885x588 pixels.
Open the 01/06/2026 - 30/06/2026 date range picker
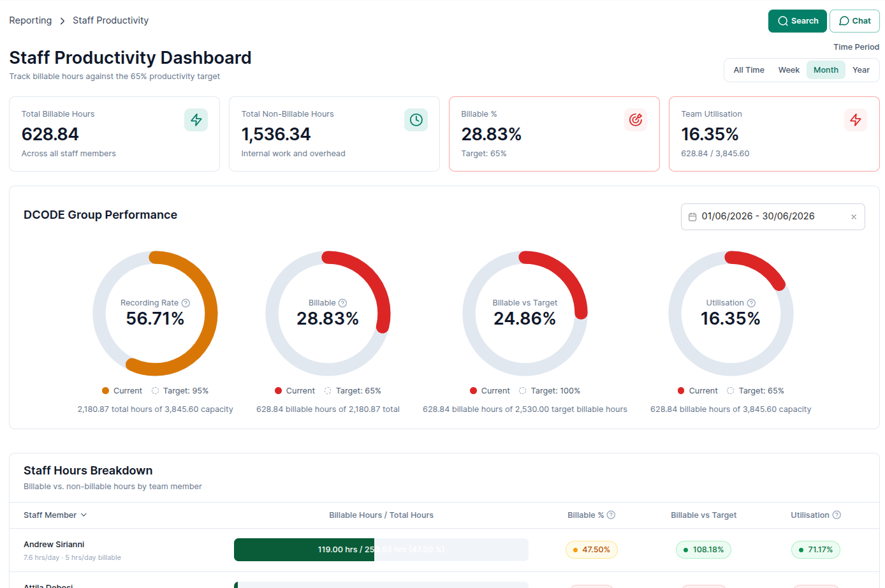pyautogui.click(x=773, y=217)
